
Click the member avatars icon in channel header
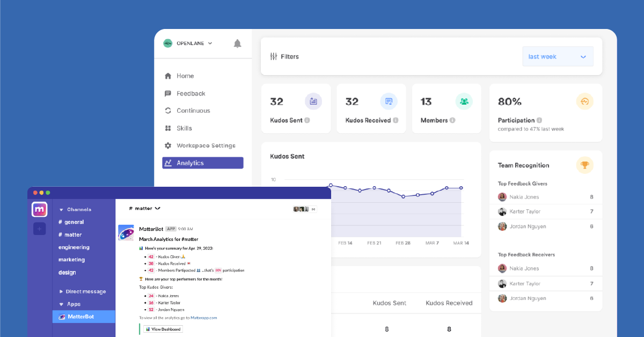click(x=305, y=209)
